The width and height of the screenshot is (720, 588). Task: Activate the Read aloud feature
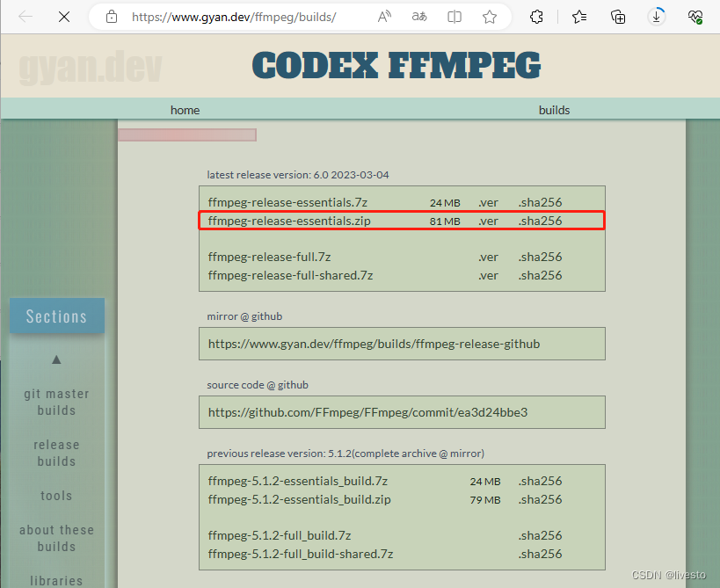384,17
